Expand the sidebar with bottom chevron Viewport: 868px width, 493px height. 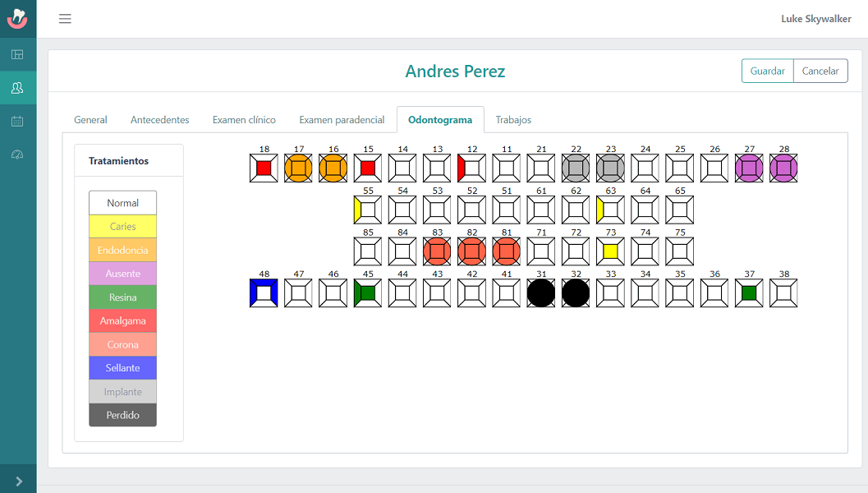pos(18,481)
